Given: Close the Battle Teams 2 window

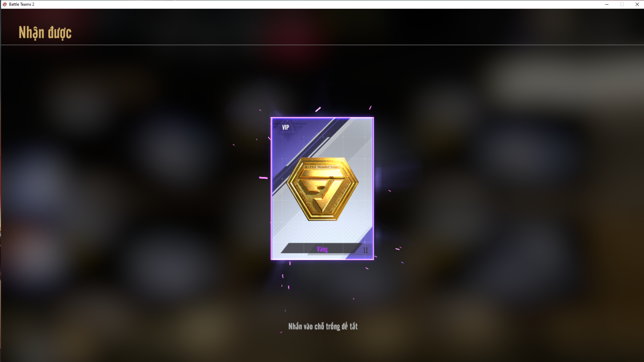Looking at the screenshot, I should pyautogui.click(x=637, y=4).
